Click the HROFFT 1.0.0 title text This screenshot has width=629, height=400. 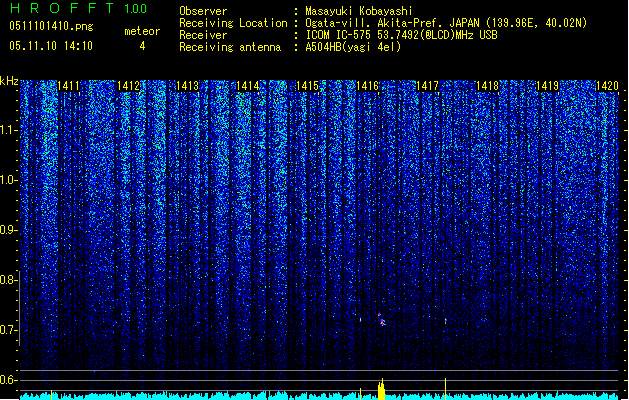[79, 8]
